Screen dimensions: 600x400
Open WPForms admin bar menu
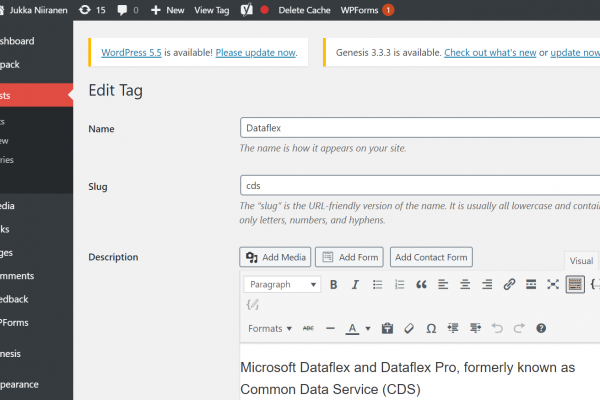367,10
